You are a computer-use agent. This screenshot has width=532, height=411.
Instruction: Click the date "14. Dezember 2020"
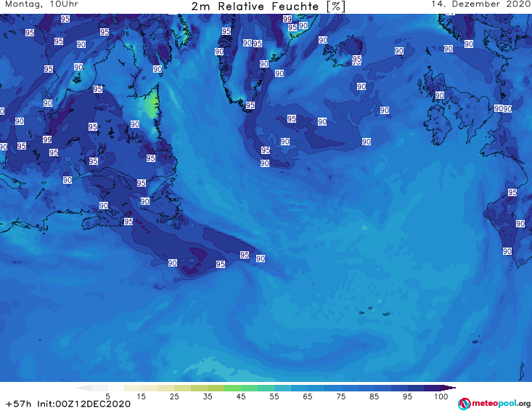click(x=480, y=4)
